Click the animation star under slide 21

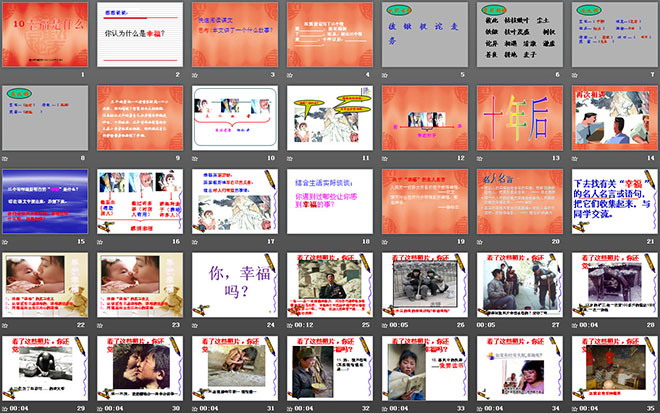tap(575, 242)
